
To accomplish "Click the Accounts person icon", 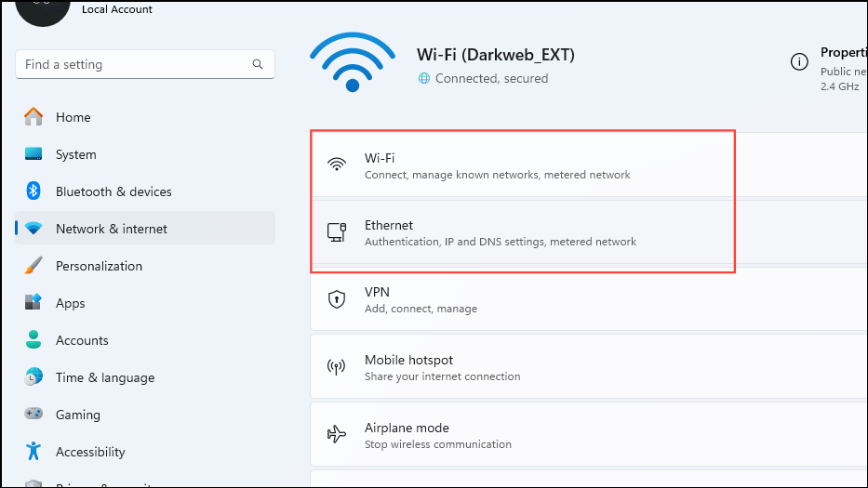I will pyautogui.click(x=33, y=339).
